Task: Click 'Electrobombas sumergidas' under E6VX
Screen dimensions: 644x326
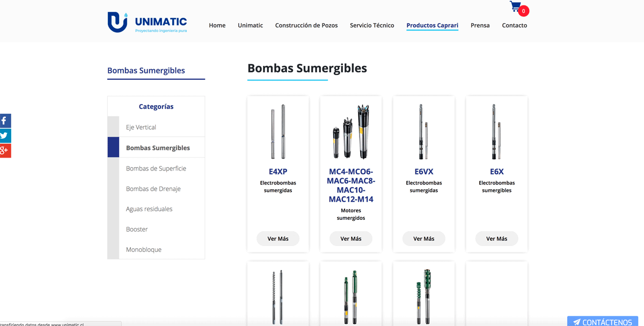Action: pos(424,187)
